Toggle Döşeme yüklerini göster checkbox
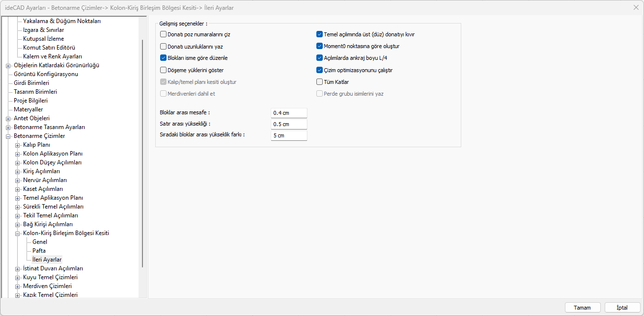The height and width of the screenshot is (316, 644). point(164,70)
